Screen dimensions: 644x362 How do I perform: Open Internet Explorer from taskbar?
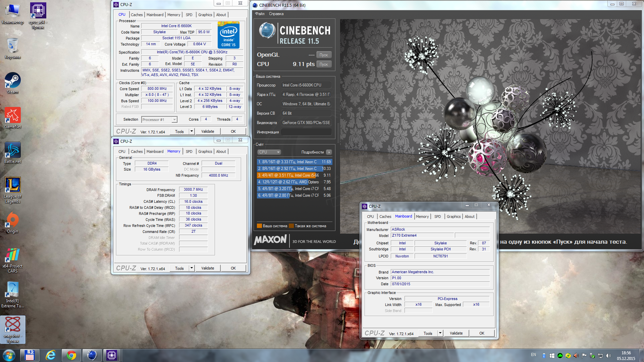[x=51, y=355]
